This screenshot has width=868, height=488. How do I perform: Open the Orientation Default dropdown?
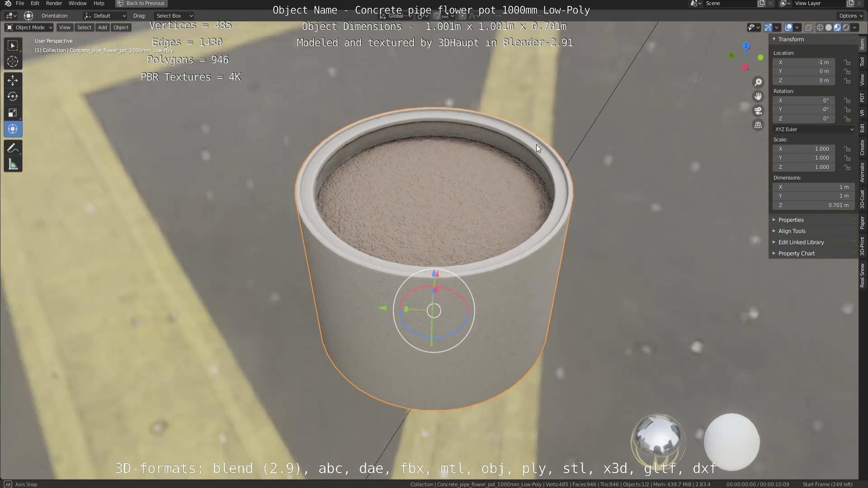(105, 16)
